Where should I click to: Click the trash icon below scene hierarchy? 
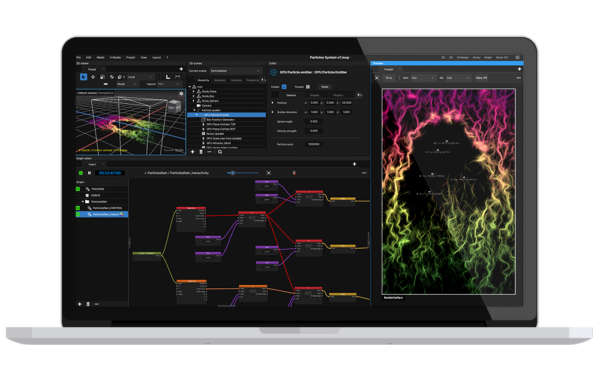click(x=201, y=152)
